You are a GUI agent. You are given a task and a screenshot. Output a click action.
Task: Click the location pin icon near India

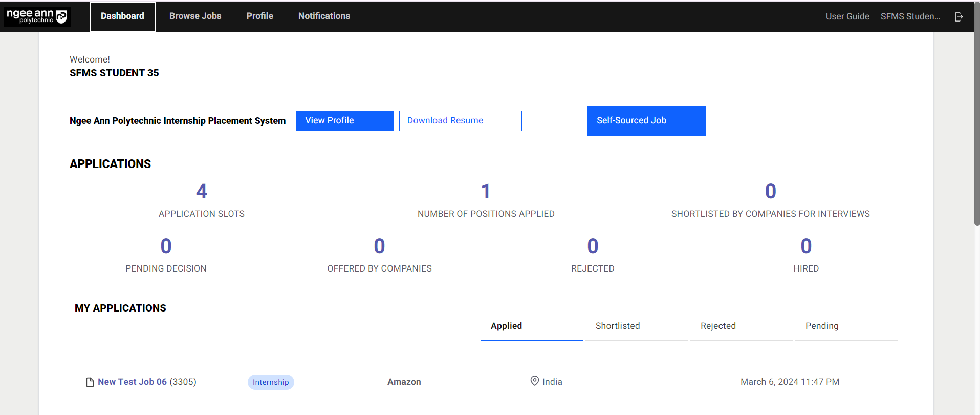534,381
